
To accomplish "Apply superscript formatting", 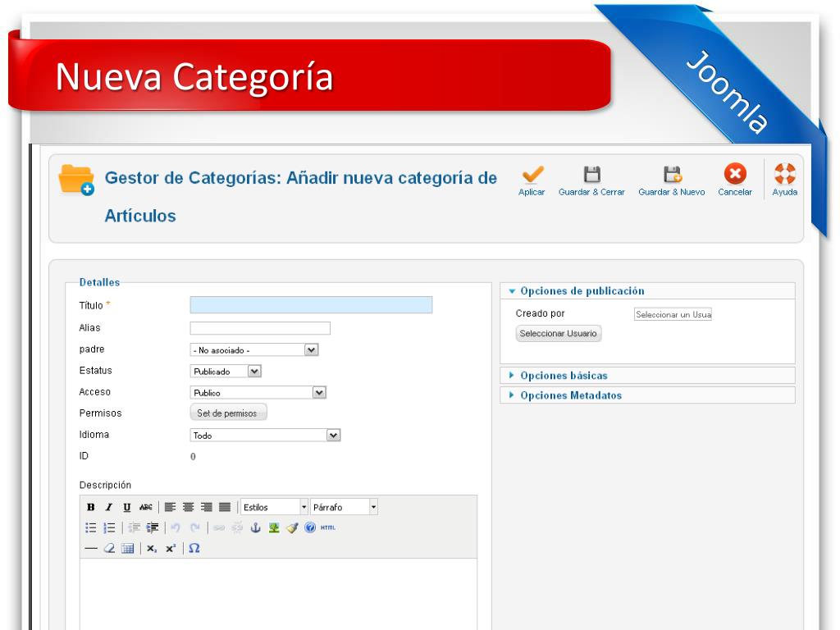I will click(171, 548).
